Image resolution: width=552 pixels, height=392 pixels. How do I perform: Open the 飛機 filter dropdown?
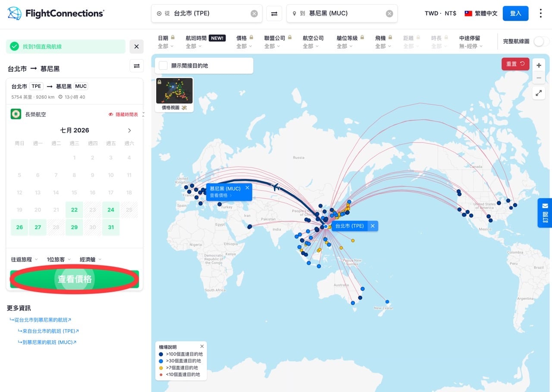click(383, 42)
